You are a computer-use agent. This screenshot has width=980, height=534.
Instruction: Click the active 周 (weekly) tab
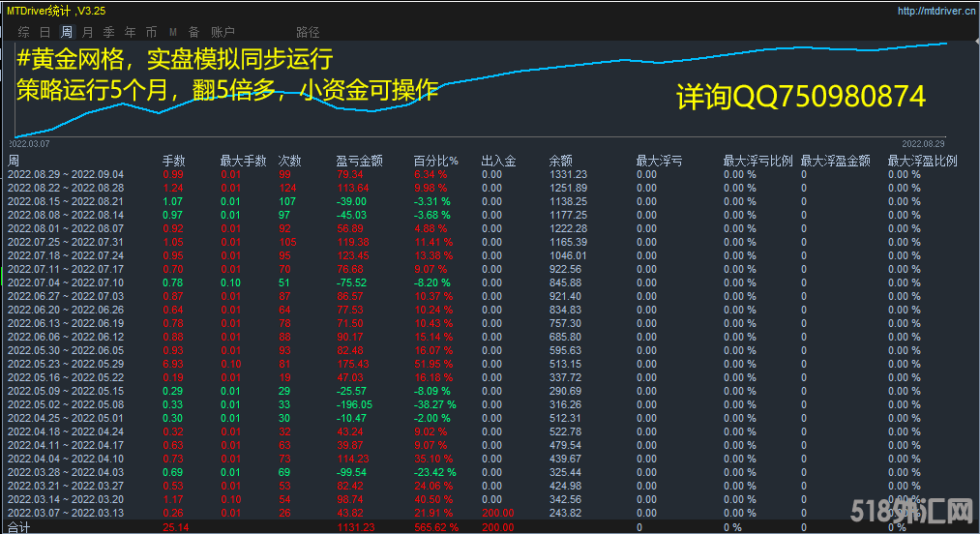(66, 32)
